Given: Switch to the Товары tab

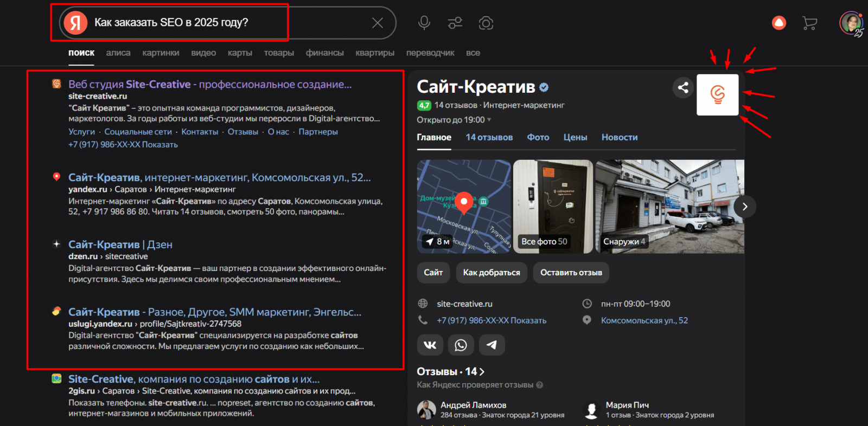Looking at the screenshot, I should click(279, 53).
